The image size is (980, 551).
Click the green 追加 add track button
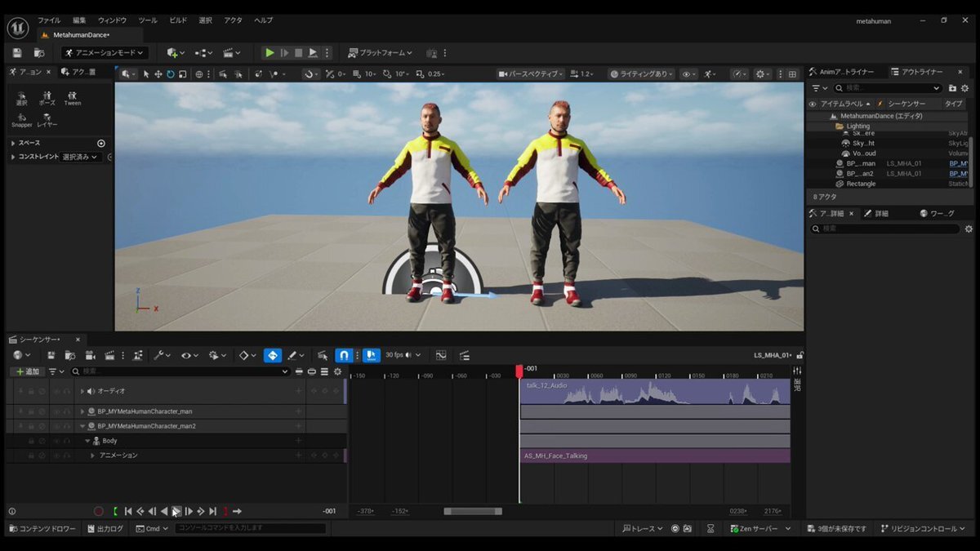[x=28, y=371]
